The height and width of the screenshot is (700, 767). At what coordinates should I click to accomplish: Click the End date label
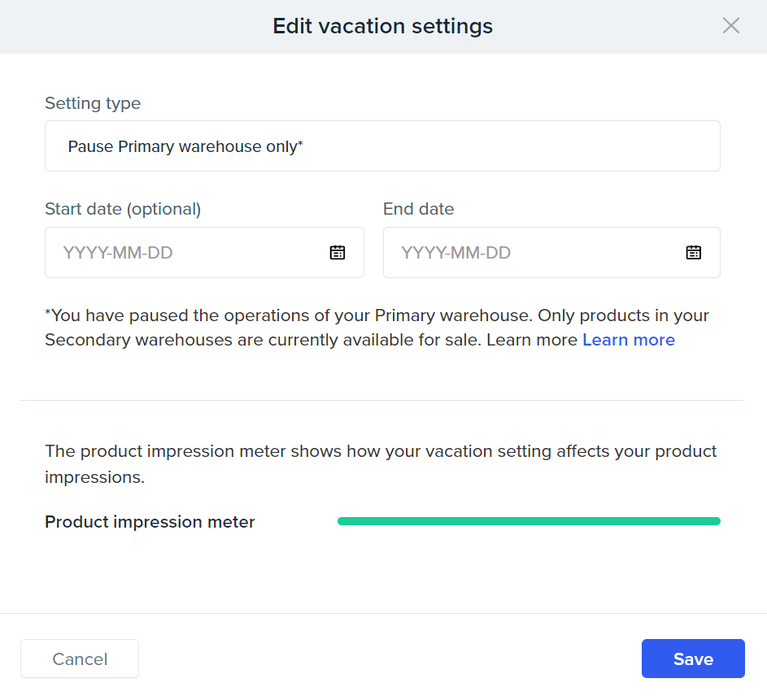pos(419,209)
